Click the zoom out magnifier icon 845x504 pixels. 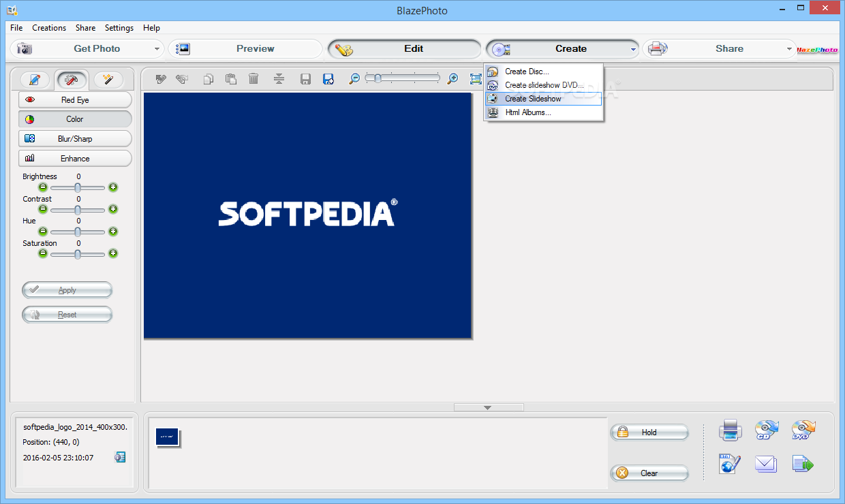click(354, 79)
